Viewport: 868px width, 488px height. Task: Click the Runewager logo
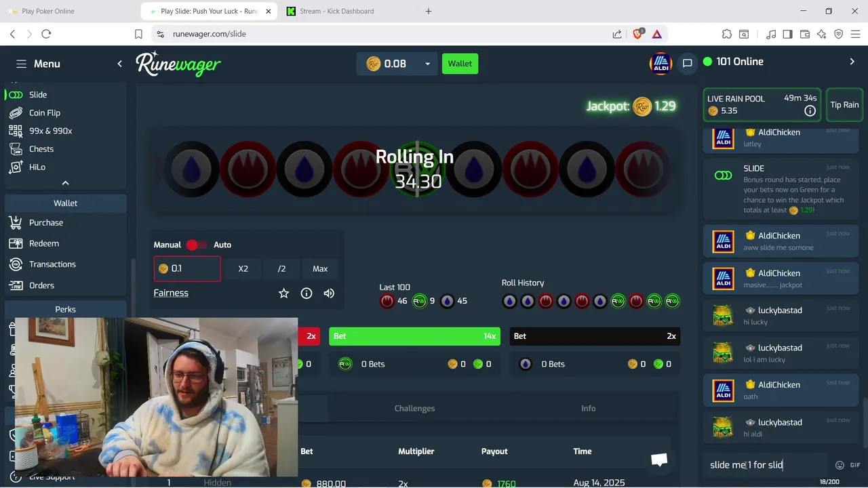[178, 64]
